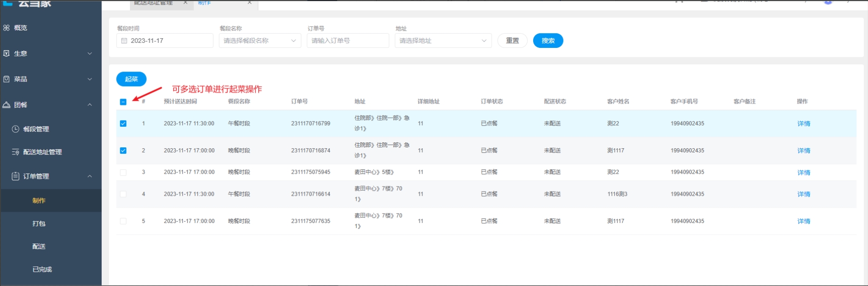Screen dimensions: 868x286
Task: Toggle the select-all checkbox in table header
Action: [123, 102]
